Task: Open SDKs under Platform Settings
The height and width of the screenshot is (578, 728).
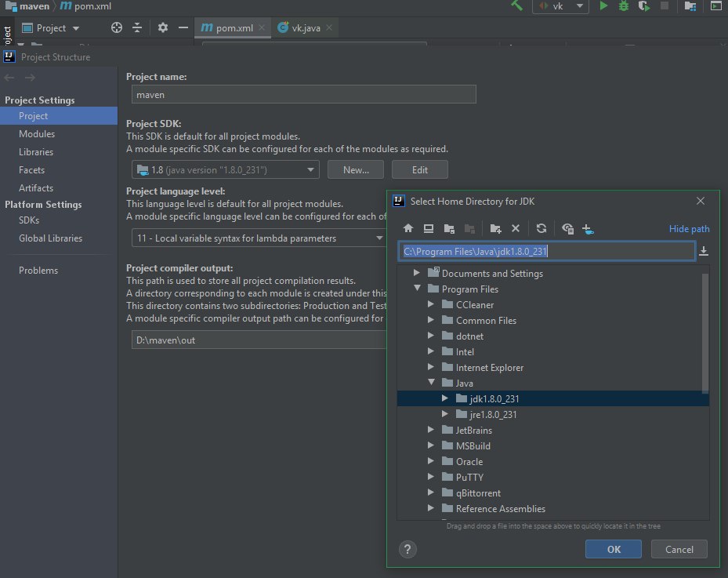Action: (29, 220)
